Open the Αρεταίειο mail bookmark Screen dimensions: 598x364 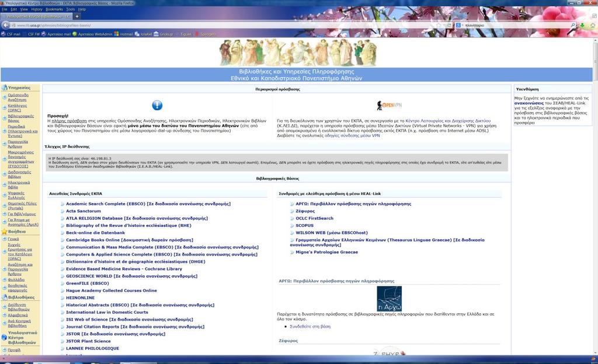click(x=56, y=34)
